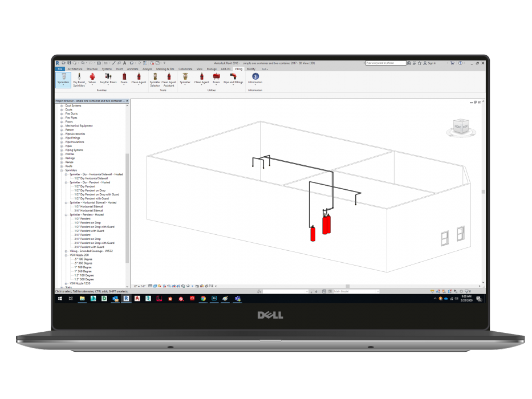Select the 1.5" 360 Degree nozzle type

pos(84,279)
